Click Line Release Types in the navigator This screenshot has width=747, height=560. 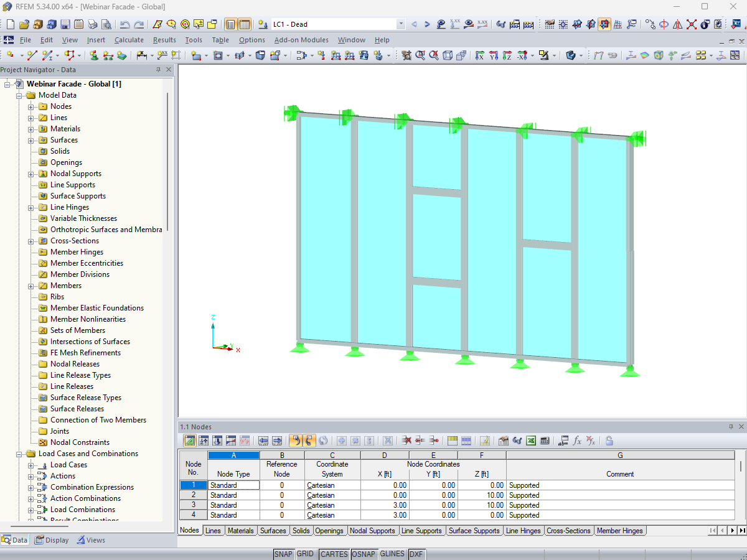[x=80, y=375]
